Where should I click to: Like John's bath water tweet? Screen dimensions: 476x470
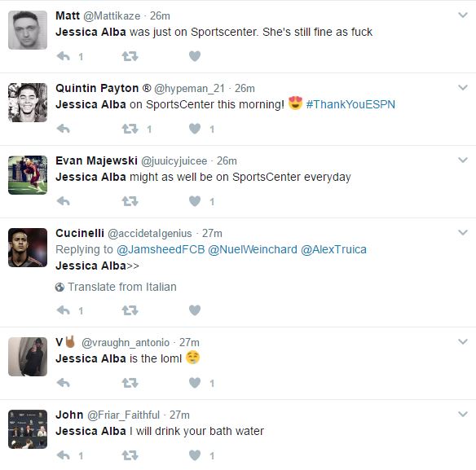tap(195, 455)
